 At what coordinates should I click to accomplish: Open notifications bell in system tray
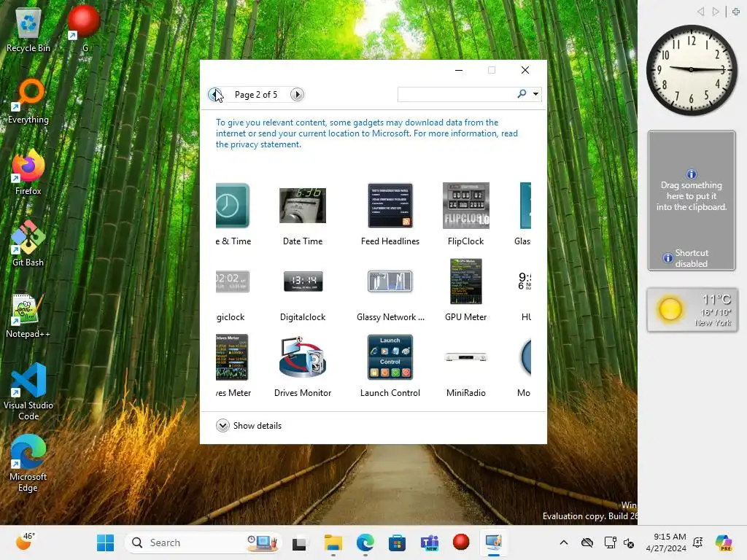pos(697,542)
